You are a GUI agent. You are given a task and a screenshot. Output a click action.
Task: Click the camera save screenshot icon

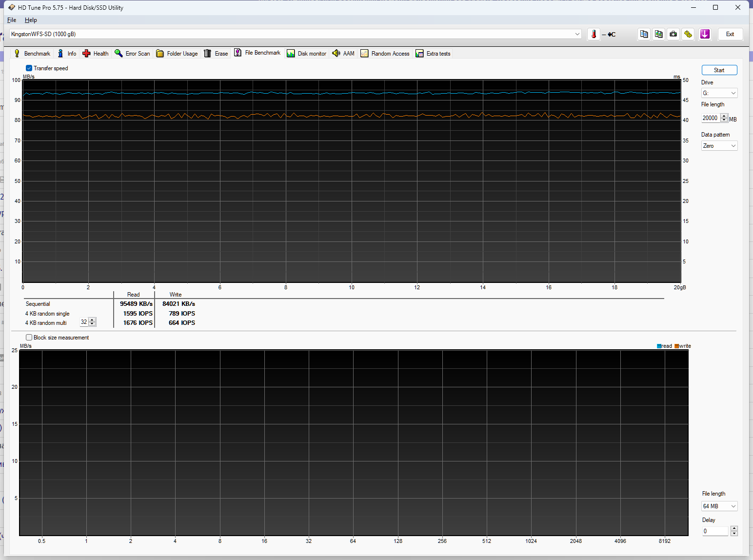coord(673,34)
